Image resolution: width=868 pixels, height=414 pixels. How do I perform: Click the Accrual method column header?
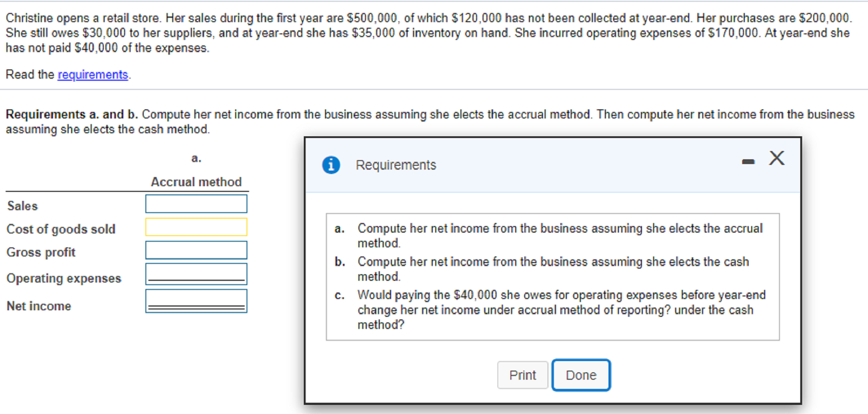(x=196, y=182)
